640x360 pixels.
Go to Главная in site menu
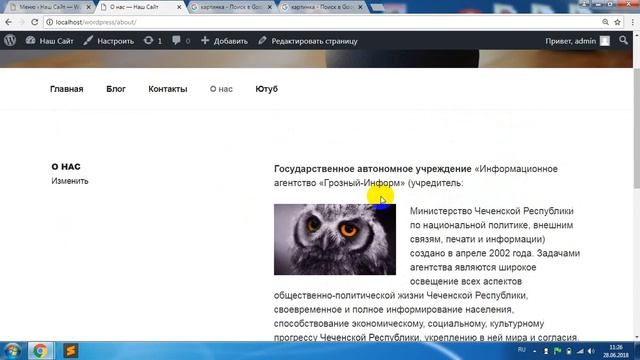click(x=67, y=89)
